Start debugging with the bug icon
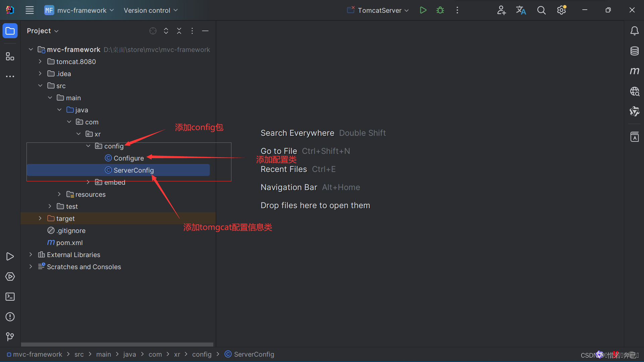 pyautogui.click(x=440, y=10)
